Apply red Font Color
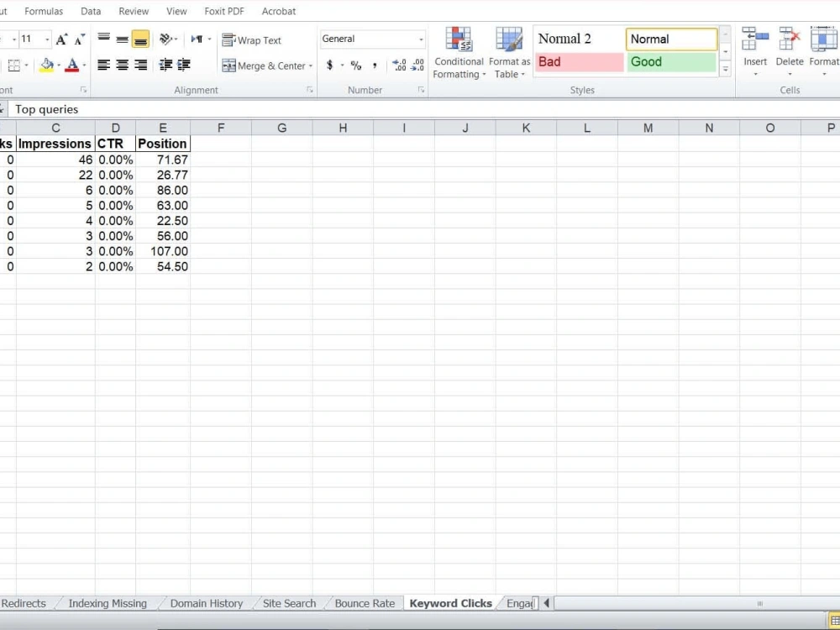This screenshot has height=630, width=840. point(71,66)
